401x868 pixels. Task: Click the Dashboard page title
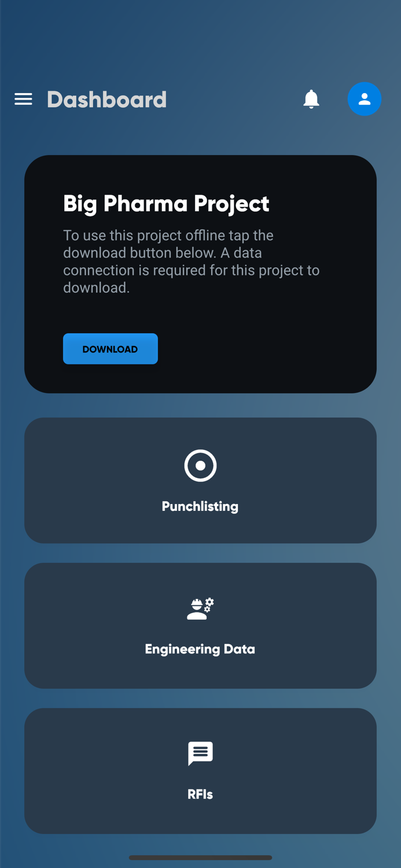pyautogui.click(x=107, y=100)
